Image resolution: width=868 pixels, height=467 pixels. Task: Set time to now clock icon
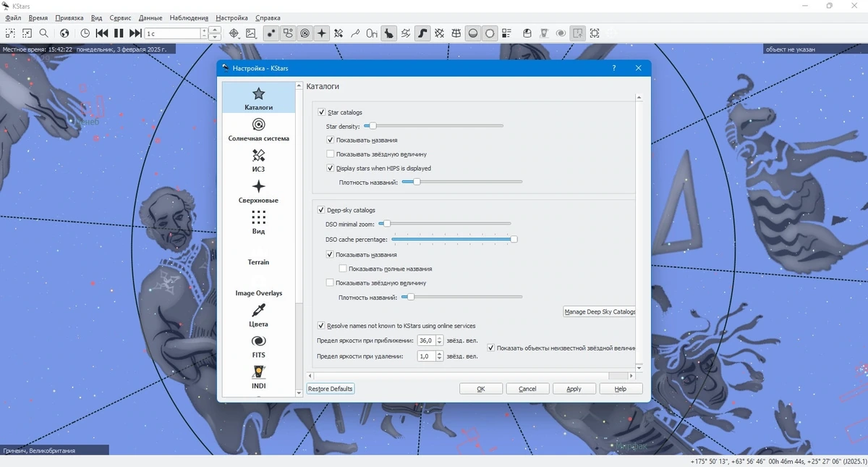click(x=85, y=33)
